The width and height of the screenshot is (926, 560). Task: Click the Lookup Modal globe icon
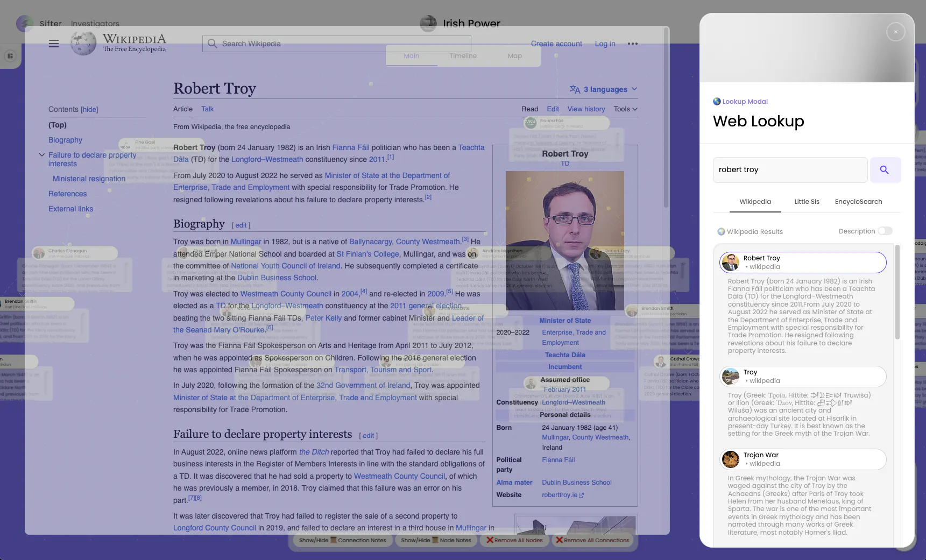pyautogui.click(x=717, y=101)
